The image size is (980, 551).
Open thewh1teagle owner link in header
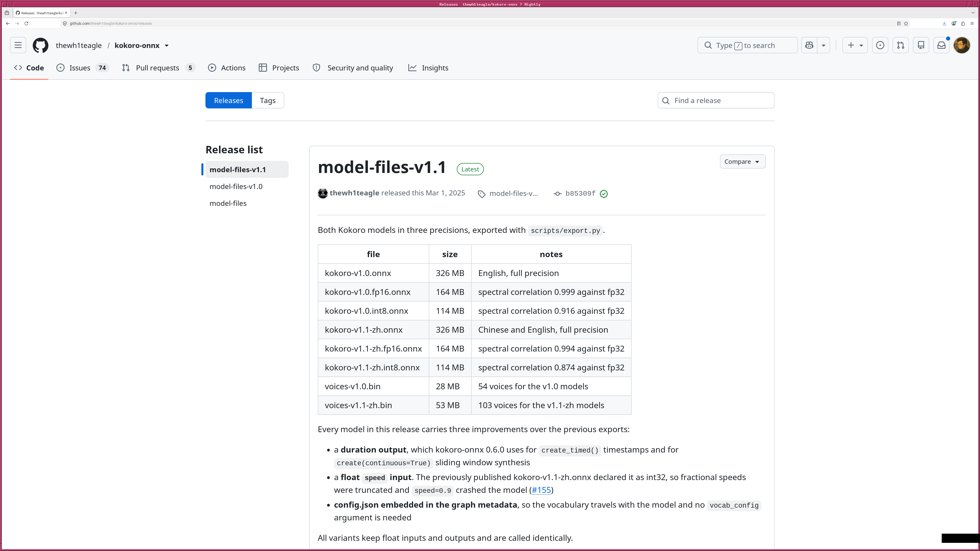tap(79, 45)
